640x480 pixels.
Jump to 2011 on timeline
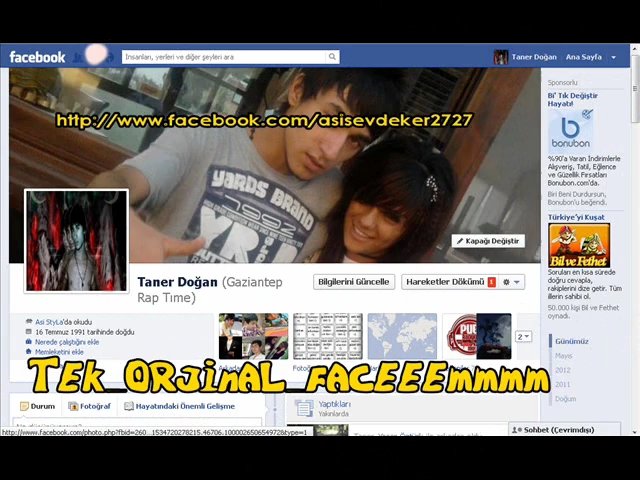click(x=562, y=384)
